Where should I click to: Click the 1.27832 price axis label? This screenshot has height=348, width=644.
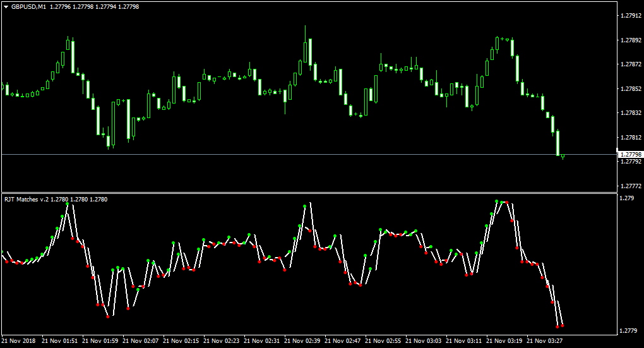pos(631,113)
